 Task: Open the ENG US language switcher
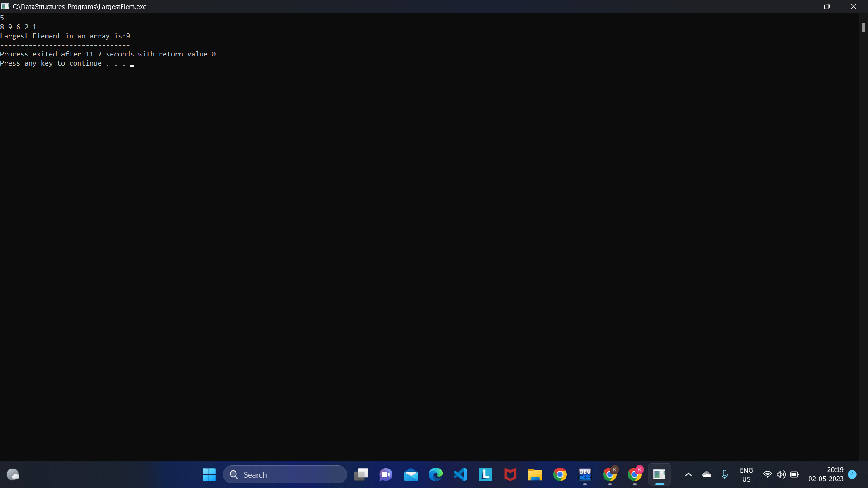point(746,474)
